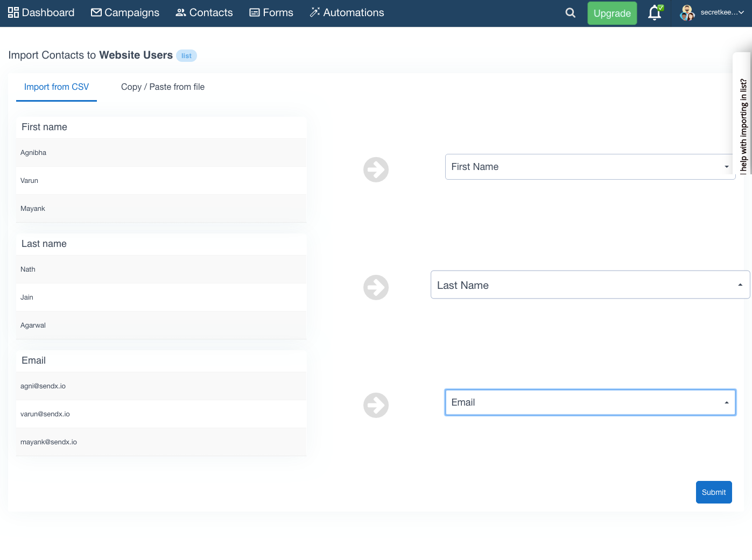This screenshot has width=752, height=560.
Task: Open the Email field mapping dropdown
Action: coord(589,402)
